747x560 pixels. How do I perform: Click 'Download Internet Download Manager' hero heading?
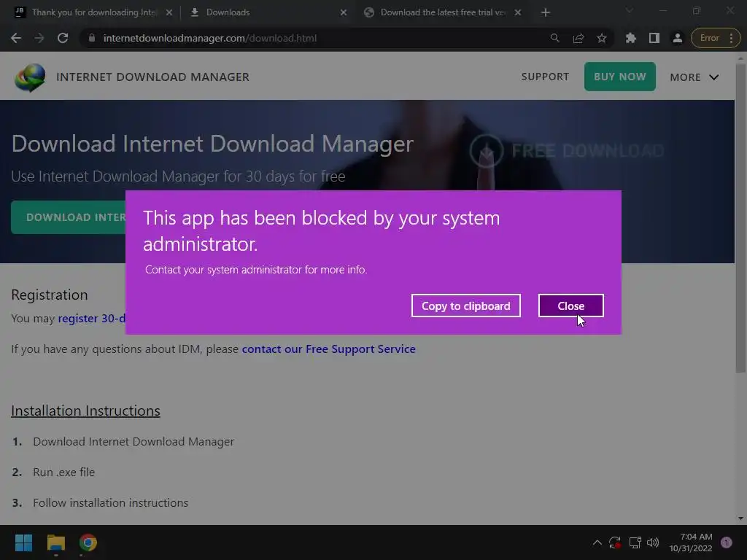(212, 144)
